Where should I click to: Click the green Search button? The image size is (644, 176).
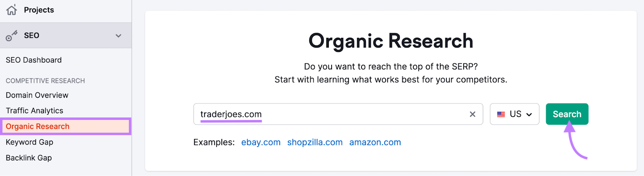pos(567,114)
